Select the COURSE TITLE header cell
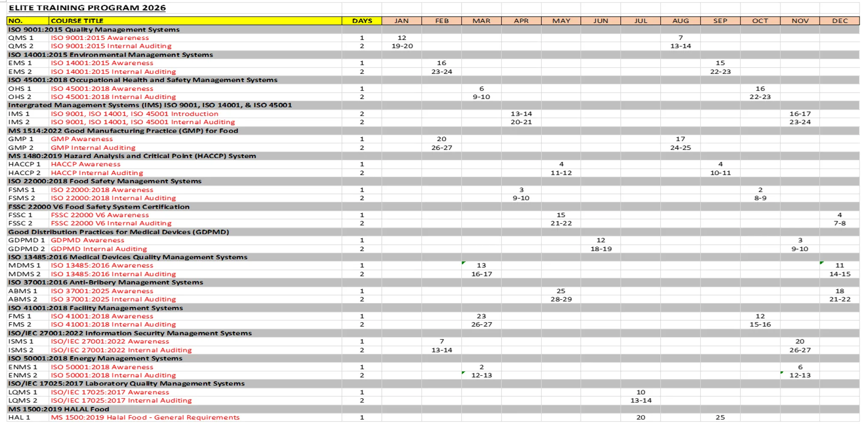Screen dimensions: 868x425 (x=195, y=20)
